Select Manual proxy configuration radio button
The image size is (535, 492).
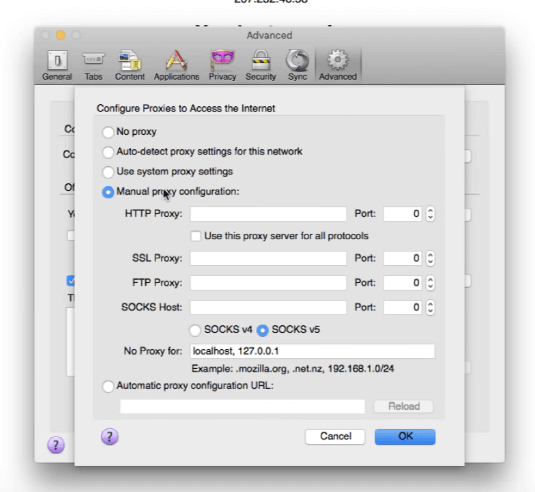(x=108, y=192)
